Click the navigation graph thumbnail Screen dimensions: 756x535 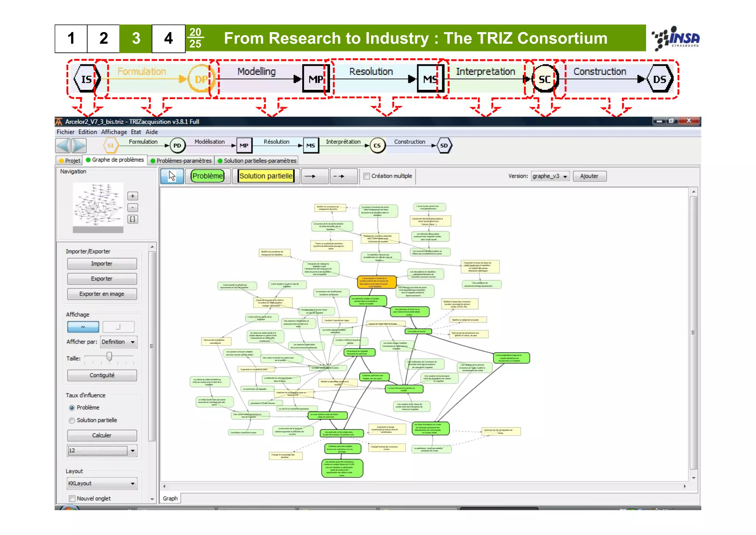pos(98,208)
